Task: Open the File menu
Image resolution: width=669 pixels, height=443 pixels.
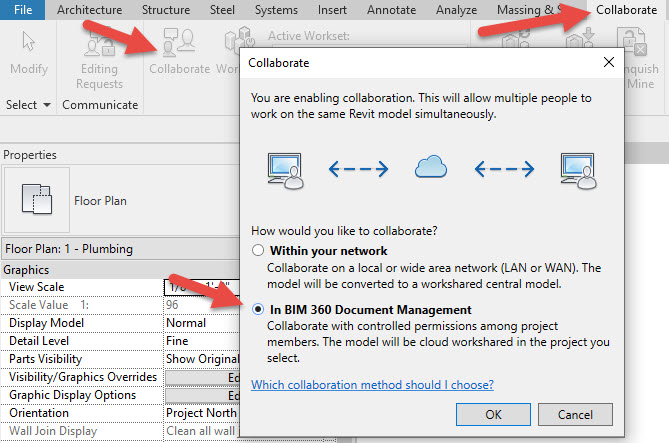Action: (22, 10)
